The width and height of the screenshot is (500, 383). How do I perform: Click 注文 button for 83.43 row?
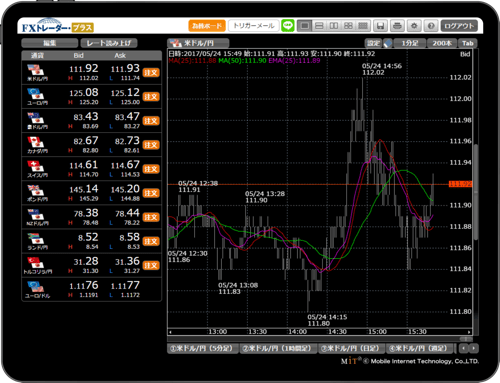pos(151,121)
